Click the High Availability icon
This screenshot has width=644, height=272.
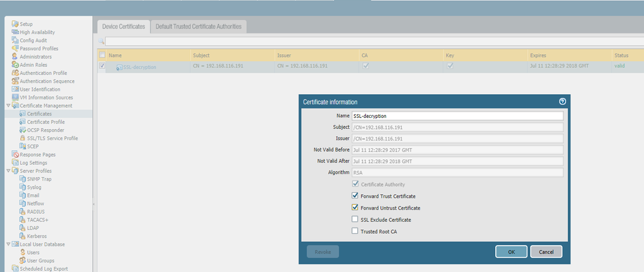[15, 32]
